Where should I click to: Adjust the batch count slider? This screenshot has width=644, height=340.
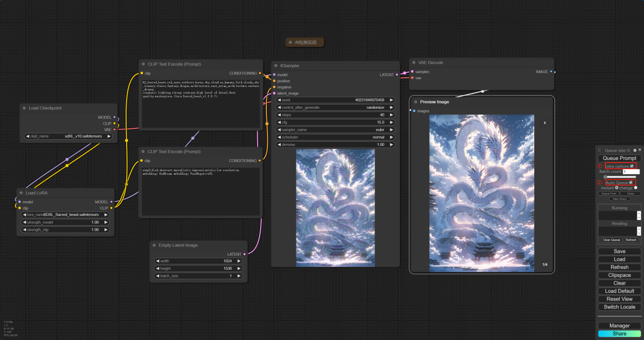[x=620, y=177]
